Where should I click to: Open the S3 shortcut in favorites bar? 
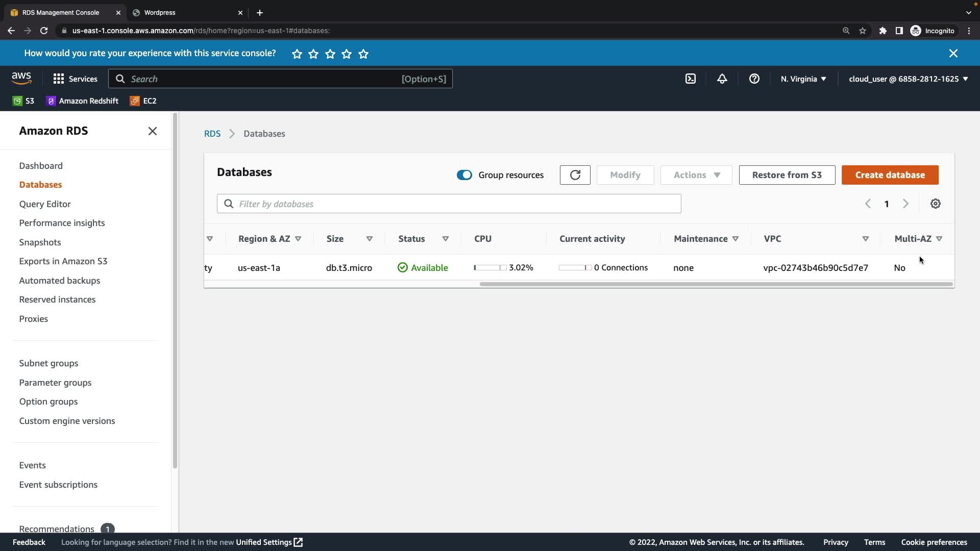(23, 101)
